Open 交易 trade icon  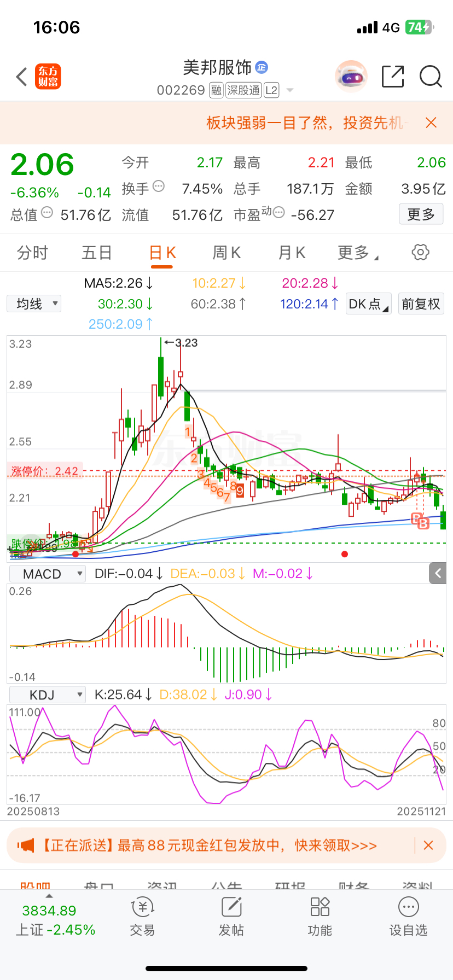[143, 917]
